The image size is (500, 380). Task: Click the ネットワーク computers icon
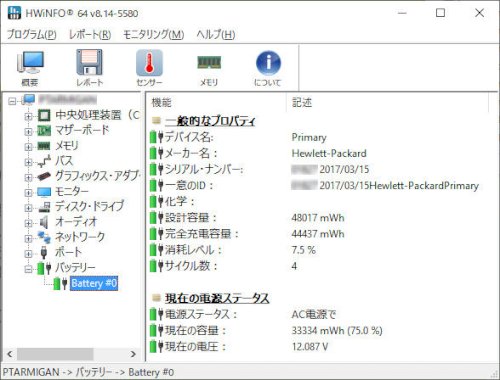coord(44,237)
